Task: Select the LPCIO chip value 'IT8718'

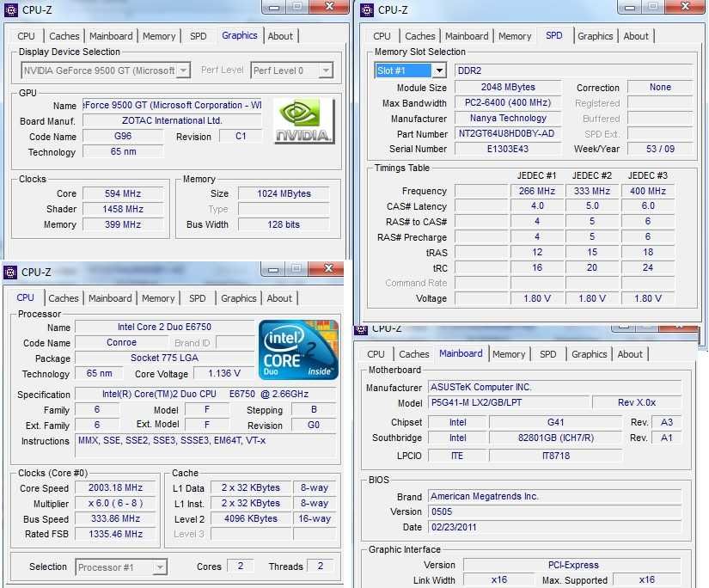Action: [556, 456]
